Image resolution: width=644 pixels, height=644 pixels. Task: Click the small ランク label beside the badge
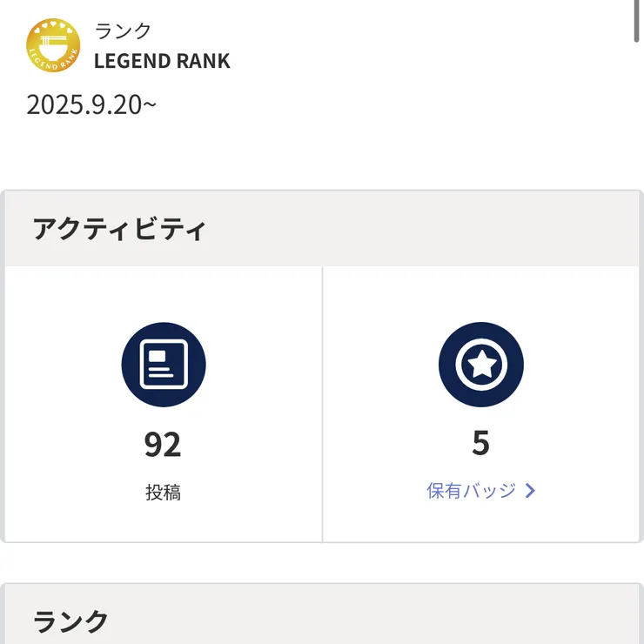(x=123, y=31)
